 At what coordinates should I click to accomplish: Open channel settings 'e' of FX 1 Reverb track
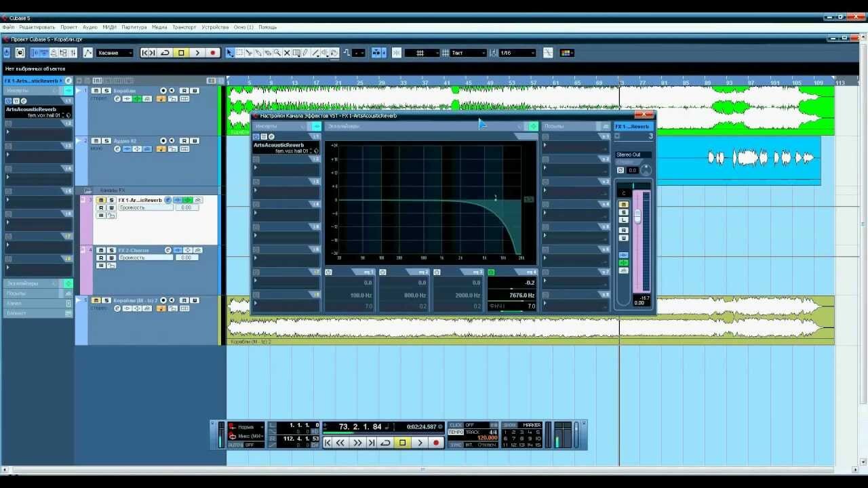pyautogui.click(x=167, y=200)
